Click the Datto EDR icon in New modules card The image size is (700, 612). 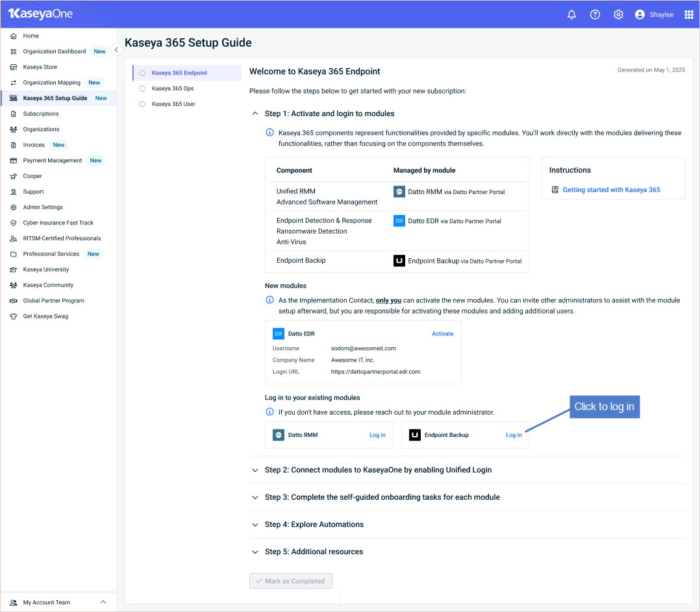tap(279, 334)
